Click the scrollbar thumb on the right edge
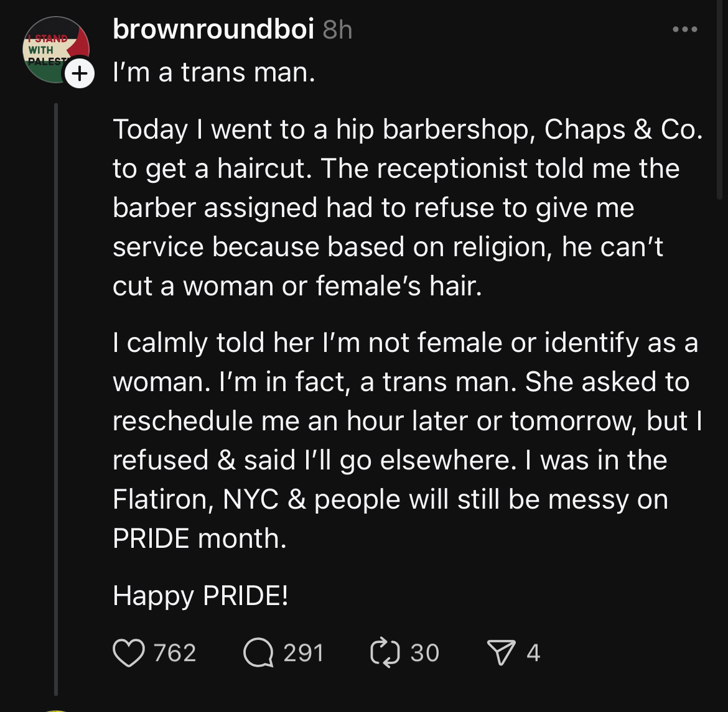This screenshot has height=712, width=728. (x=720, y=99)
